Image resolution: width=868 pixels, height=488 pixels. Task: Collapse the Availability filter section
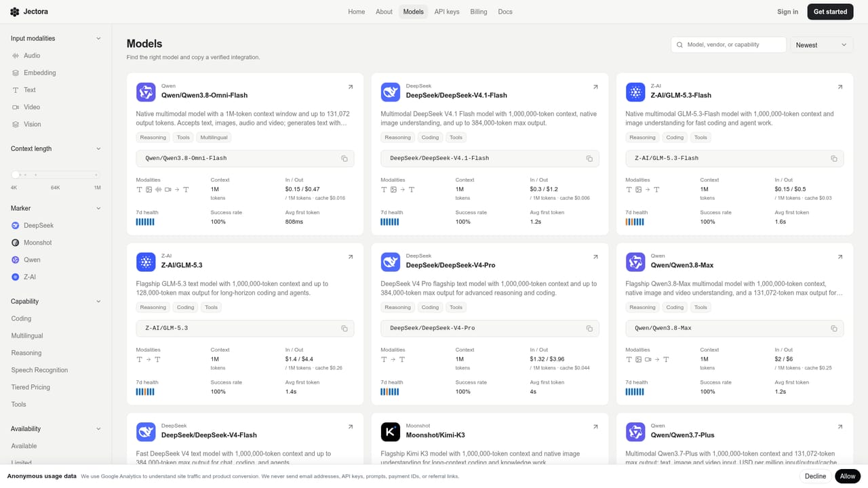click(56, 428)
